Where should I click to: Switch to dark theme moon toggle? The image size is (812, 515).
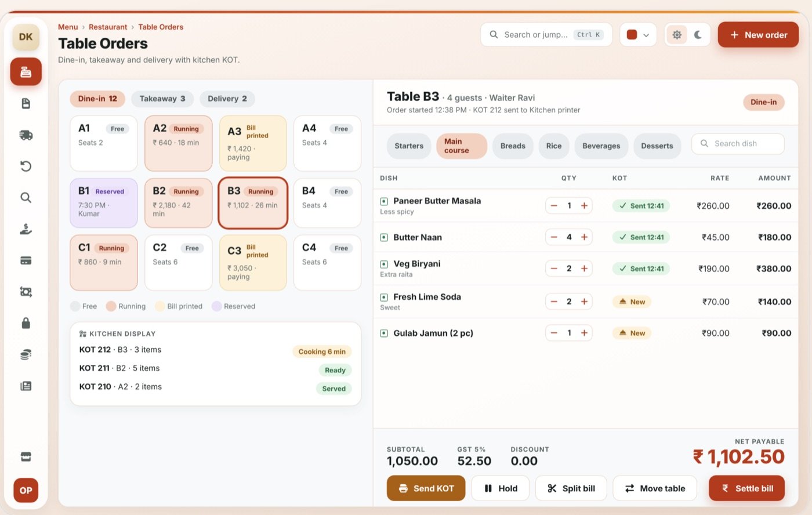pos(698,35)
